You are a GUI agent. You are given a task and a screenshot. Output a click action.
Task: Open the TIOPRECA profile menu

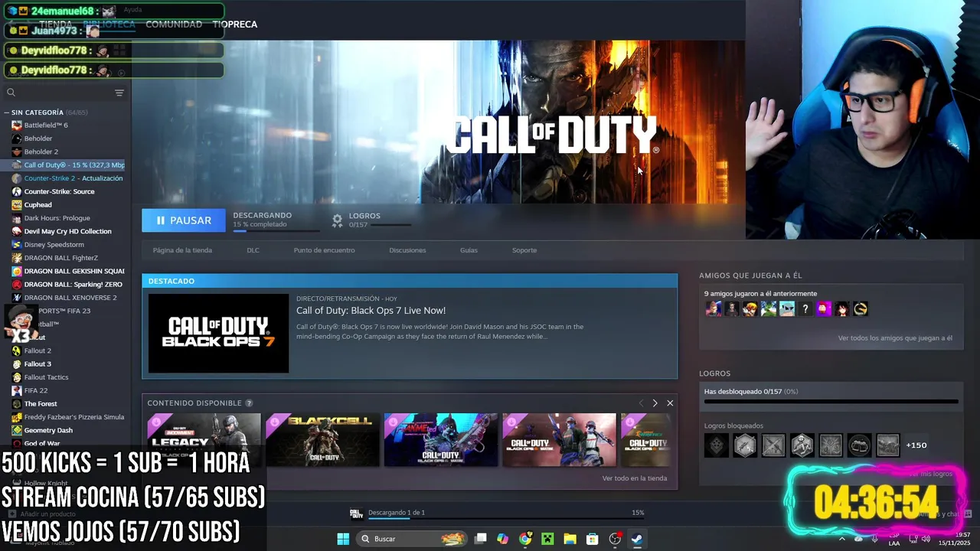pyautogui.click(x=235, y=24)
